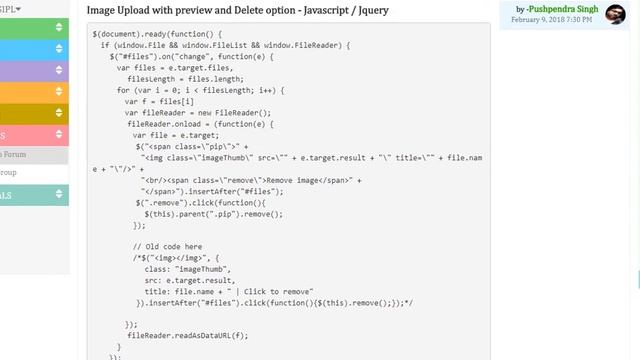Click arrows icon on the pink sidebar bar

pos(59,134)
